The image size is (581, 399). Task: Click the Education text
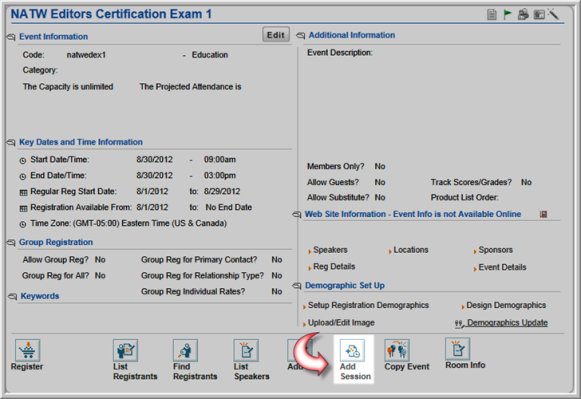click(x=210, y=55)
